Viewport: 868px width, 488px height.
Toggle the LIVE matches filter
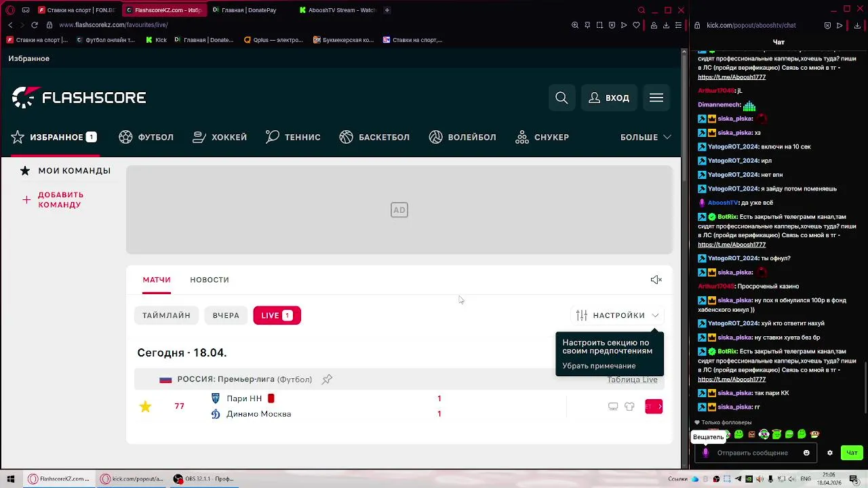[x=277, y=315]
